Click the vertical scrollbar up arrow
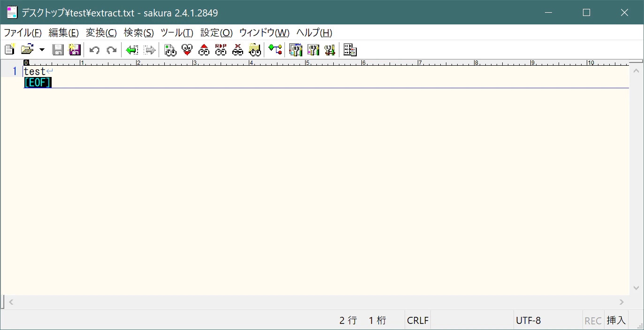 pyautogui.click(x=636, y=71)
